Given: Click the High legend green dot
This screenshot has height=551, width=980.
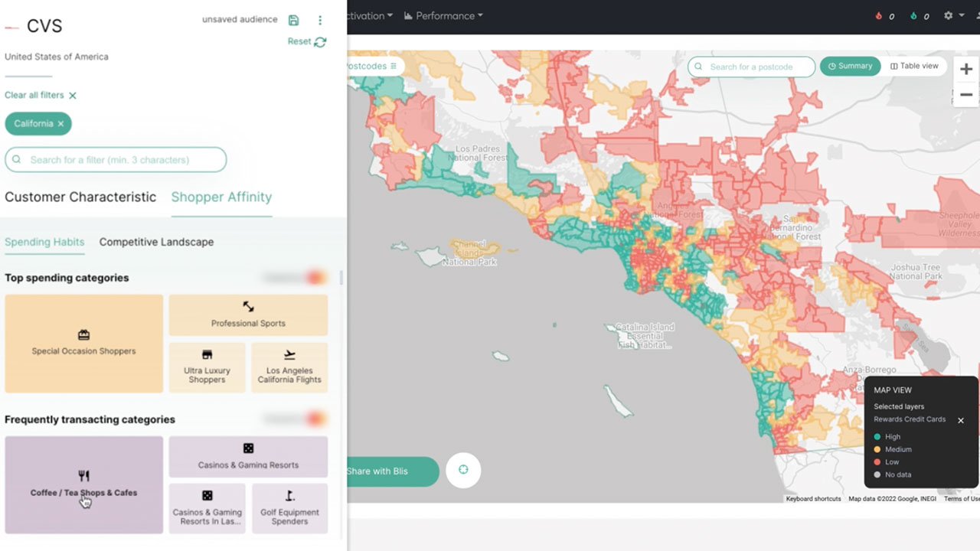Looking at the screenshot, I should click(877, 437).
